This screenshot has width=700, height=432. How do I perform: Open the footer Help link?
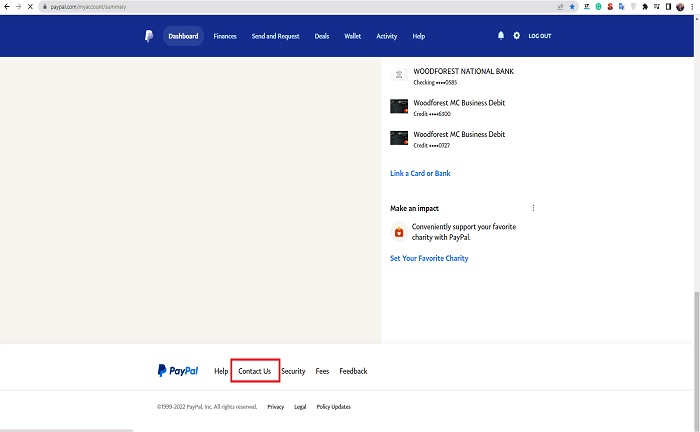pos(221,371)
